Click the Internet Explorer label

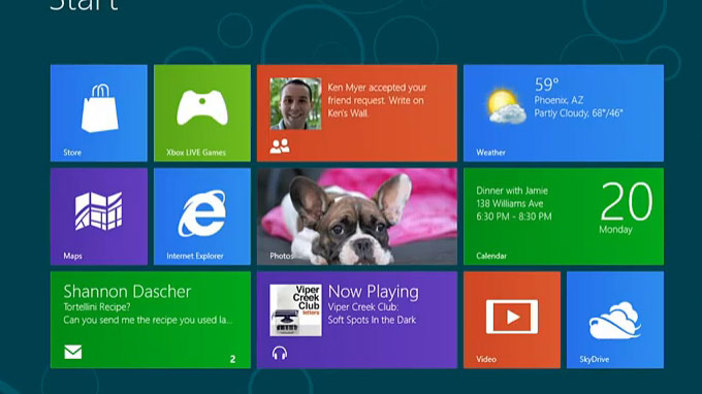[x=195, y=256]
